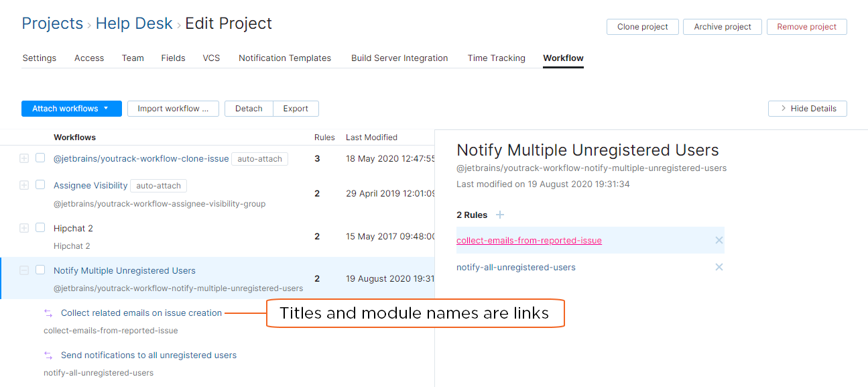Expand the Hipchat 2 workflow rules
The image size is (868, 387).
[x=24, y=228]
